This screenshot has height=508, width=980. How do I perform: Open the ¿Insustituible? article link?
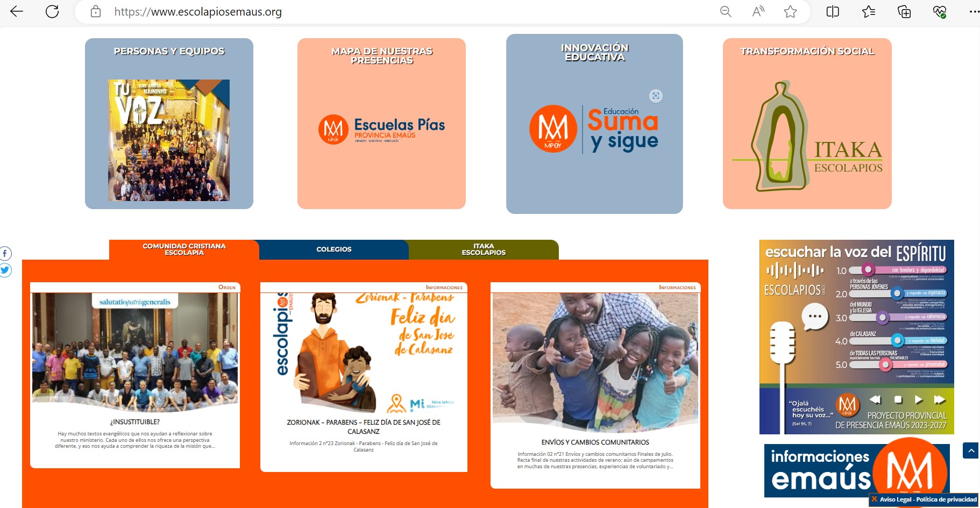[x=134, y=422]
